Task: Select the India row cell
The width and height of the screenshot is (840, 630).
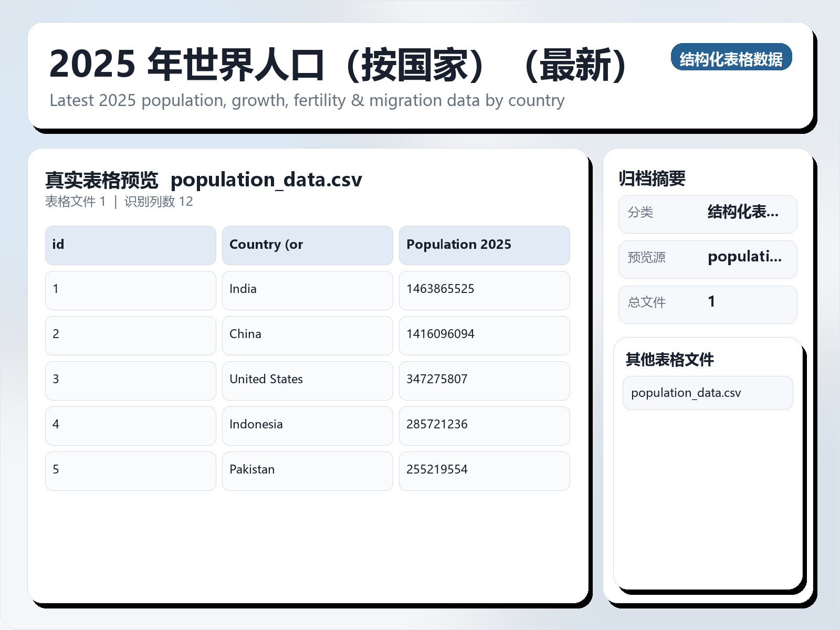Action: 307,290
